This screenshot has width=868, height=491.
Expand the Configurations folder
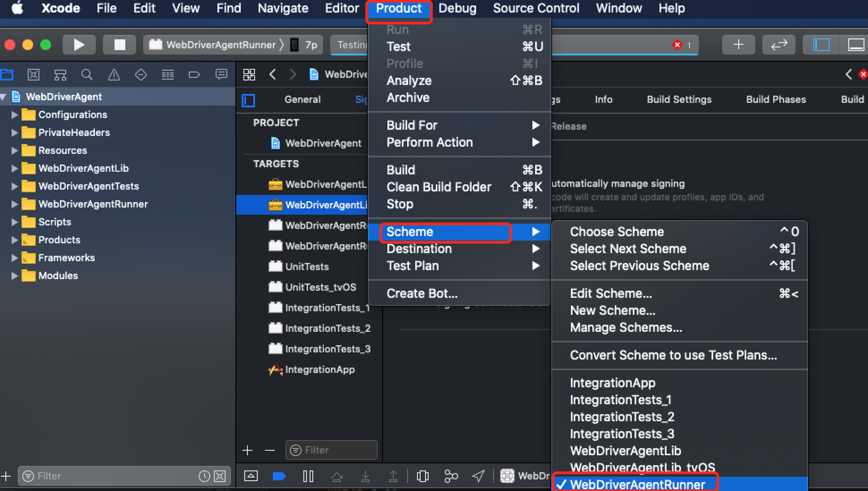click(14, 115)
